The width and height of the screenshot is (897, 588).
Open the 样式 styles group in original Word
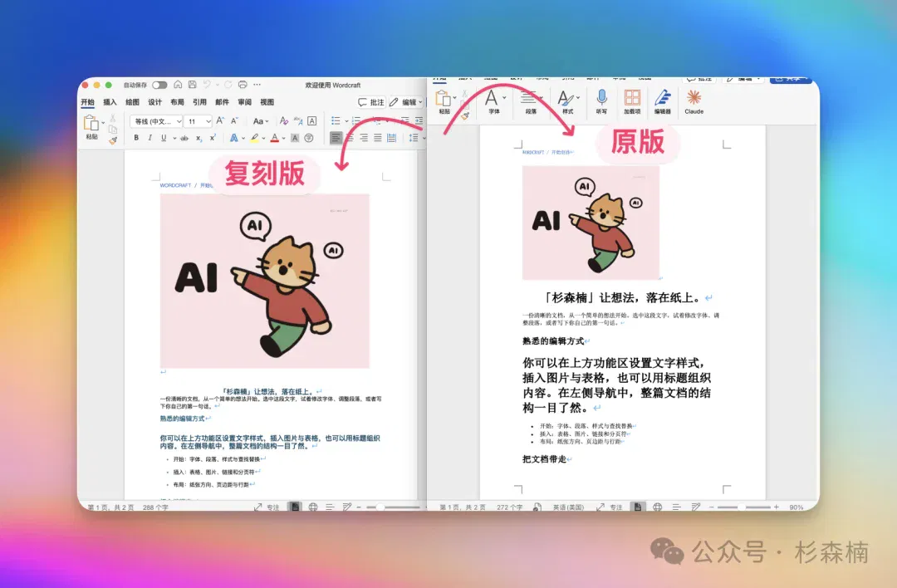coord(567,102)
